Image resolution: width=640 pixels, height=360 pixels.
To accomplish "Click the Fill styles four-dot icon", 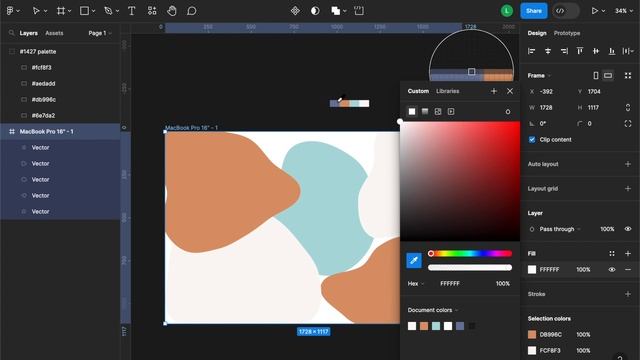I will 612,253.
